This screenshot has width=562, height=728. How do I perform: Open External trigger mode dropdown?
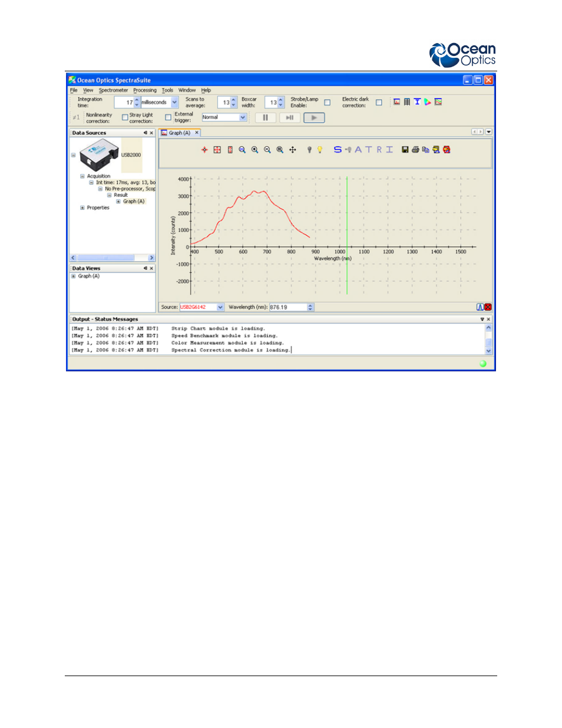243,117
